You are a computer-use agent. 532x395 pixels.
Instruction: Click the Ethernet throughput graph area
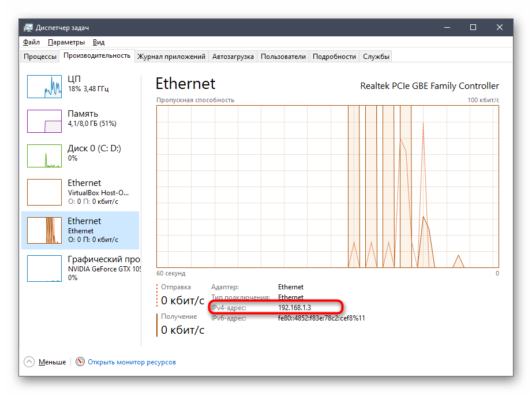pyautogui.click(x=327, y=187)
